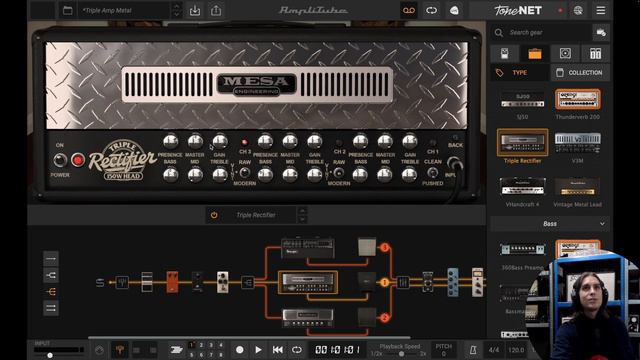The width and height of the screenshot is (640, 360).
Task: Select the three-amp split routing icon
Action: 51,292
